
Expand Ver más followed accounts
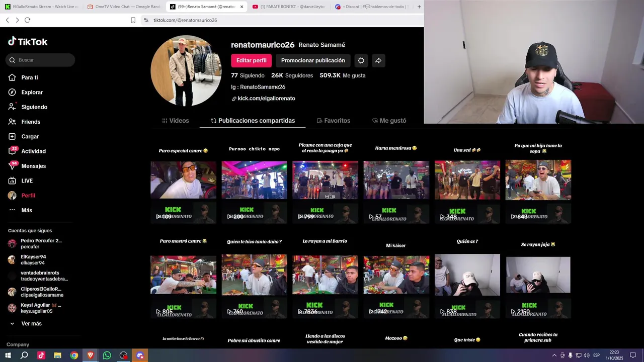tap(26, 324)
